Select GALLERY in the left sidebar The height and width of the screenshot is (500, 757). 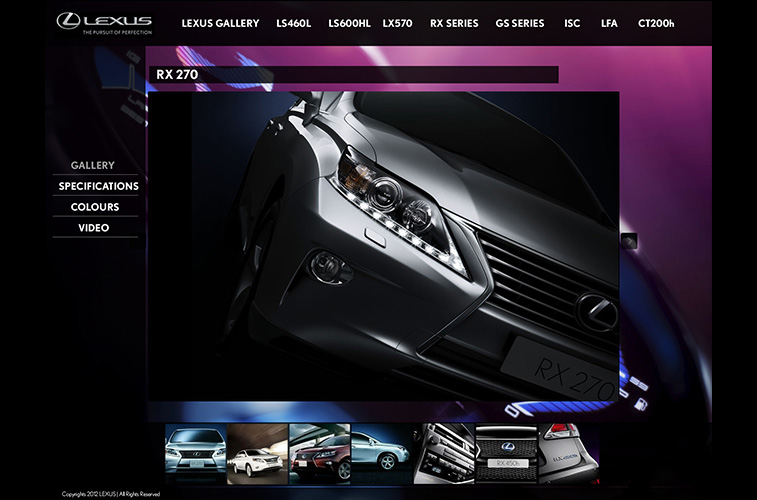pos(93,165)
